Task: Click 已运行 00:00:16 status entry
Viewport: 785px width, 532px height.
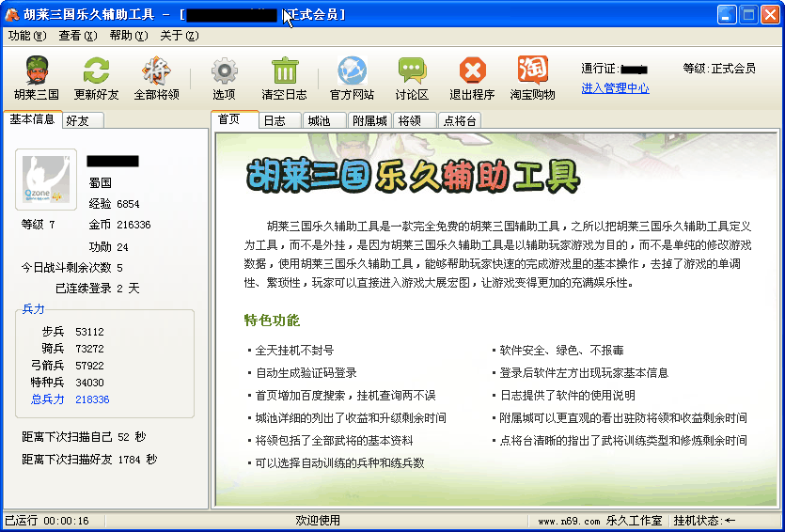Action: (47, 521)
